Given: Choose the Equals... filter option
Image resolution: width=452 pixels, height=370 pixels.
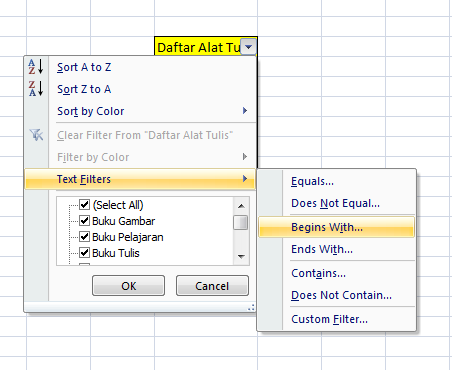Looking at the screenshot, I should (x=336, y=181).
